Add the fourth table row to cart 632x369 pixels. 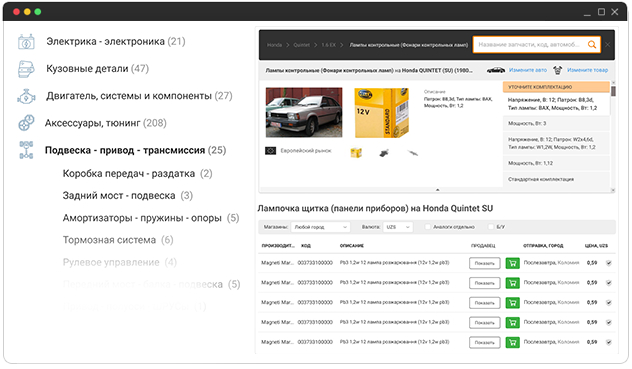click(x=512, y=323)
